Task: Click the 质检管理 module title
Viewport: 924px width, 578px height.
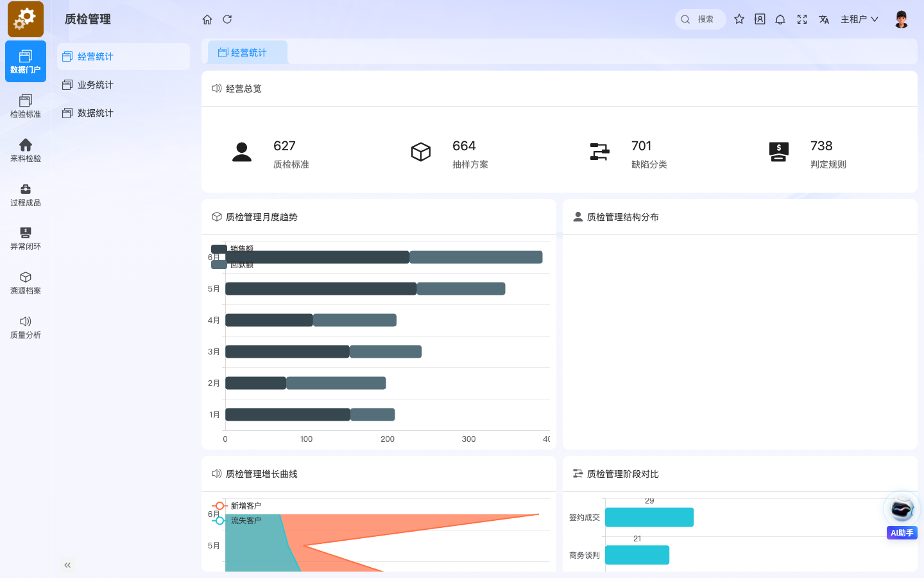Action: point(88,19)
